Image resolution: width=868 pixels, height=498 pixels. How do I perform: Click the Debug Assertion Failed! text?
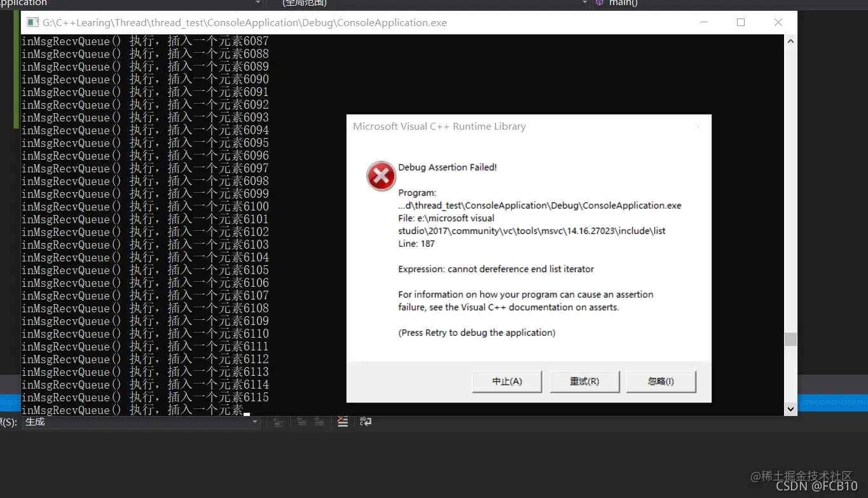(448, 167)
